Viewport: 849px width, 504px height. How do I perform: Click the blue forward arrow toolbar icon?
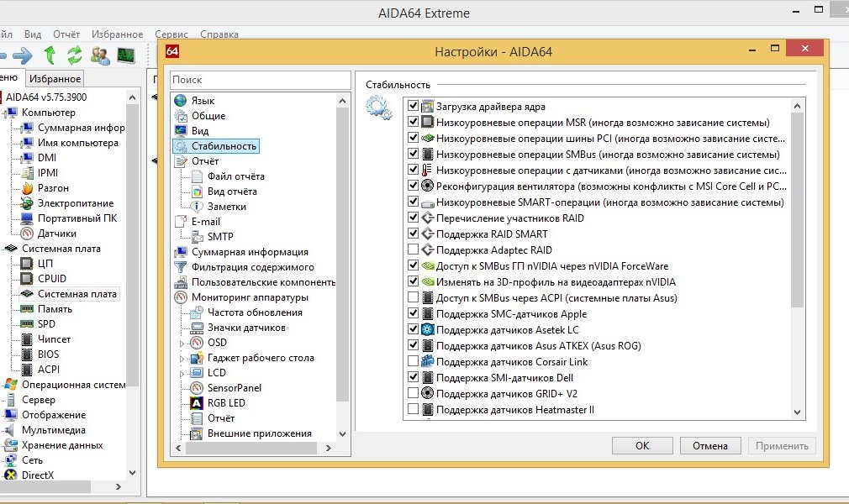22,55
